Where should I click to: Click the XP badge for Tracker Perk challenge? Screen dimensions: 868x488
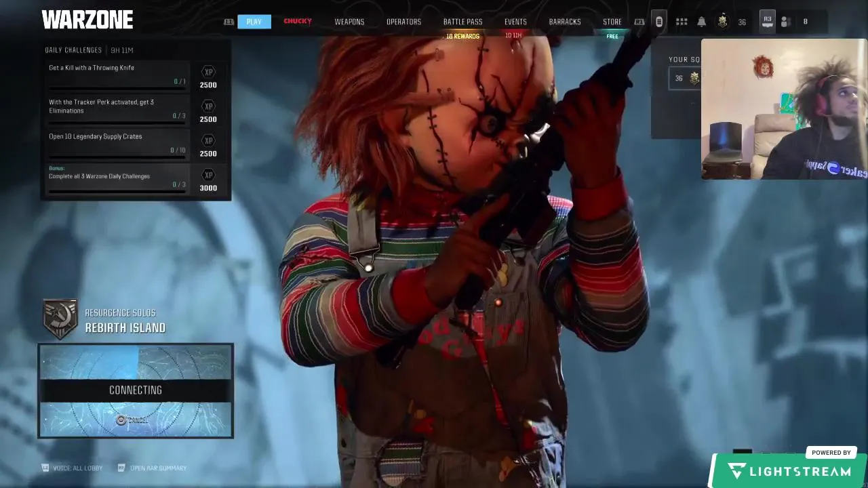point(208,106)
